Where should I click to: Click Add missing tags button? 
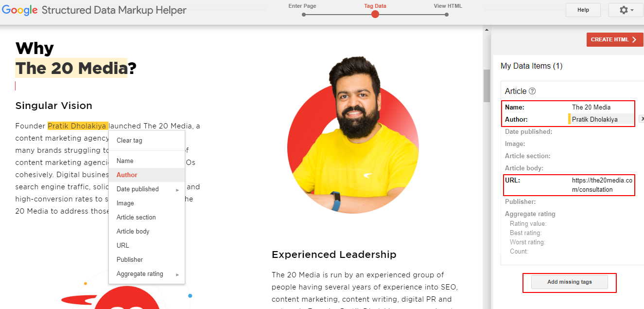[570, 282]
